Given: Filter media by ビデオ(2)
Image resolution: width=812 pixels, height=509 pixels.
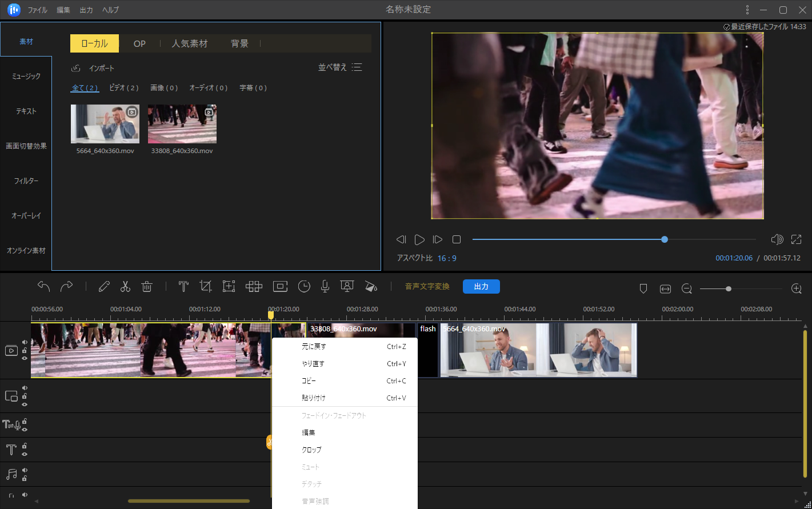Looking at the screenshot, I should pyautogui.click(x=124, y=88).
